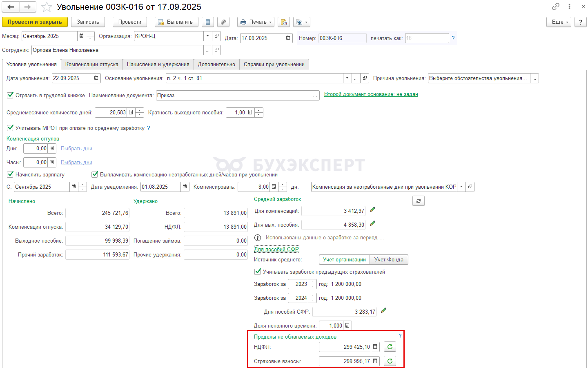Image resolution: width=588 pixels, height=368 pixels.
Task: Open the Компенсации отпуска tab
Action: 92,65
